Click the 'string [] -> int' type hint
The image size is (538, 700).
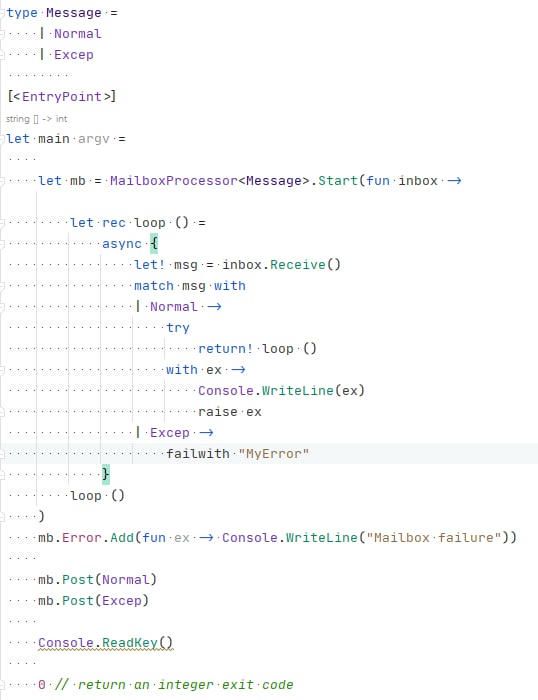(37, 119)
